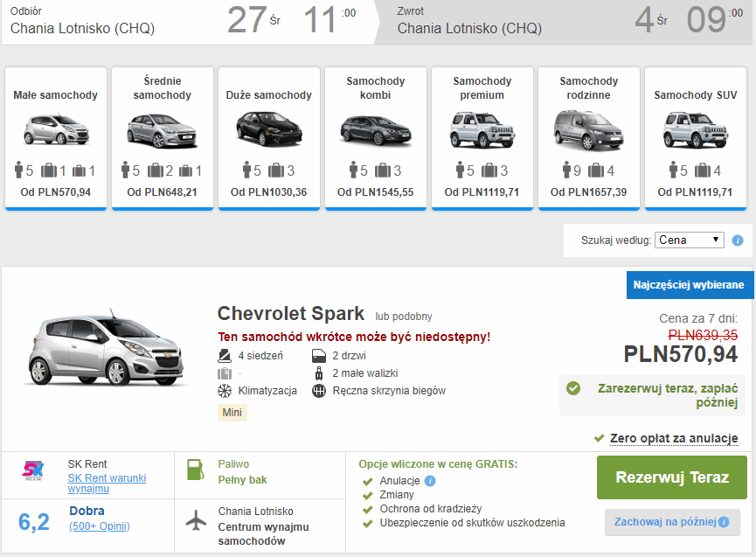756x557 pixels.
Task: Select Małe samochody category tab
Action: point(55,139)
